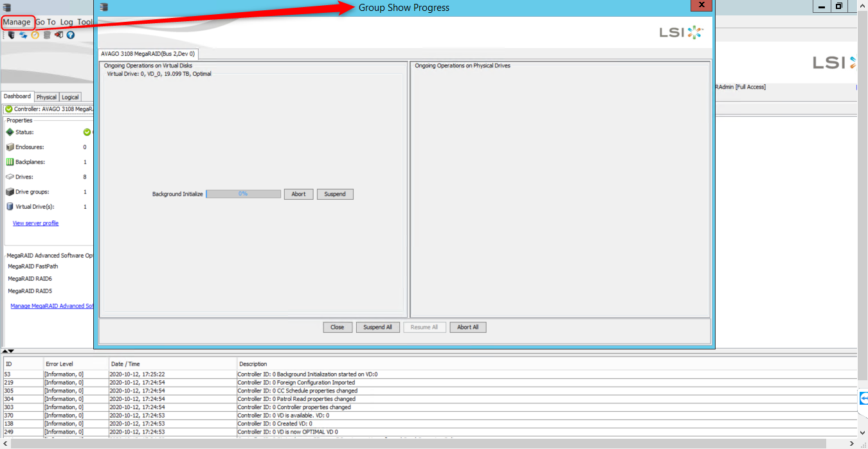Click the Suspend All button

point(377,327)
